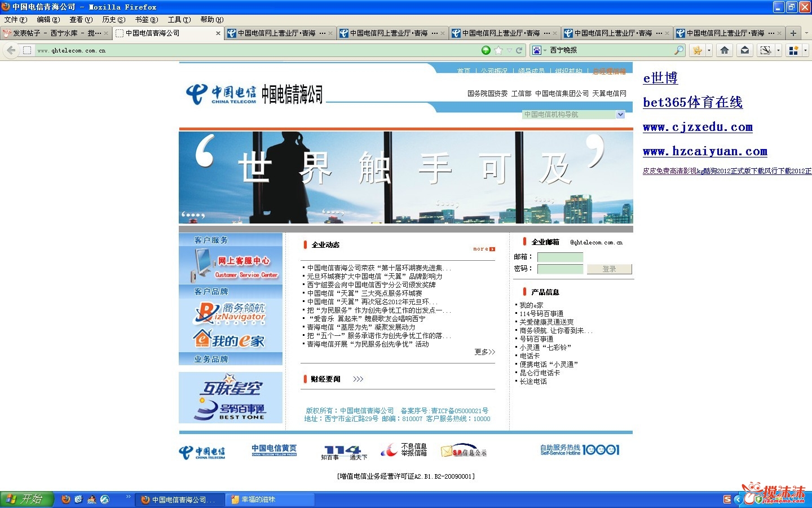Viewport: 812px width, 508px height.
Task: Open the Windows 开始 start button
Action: tap(27, 500)
